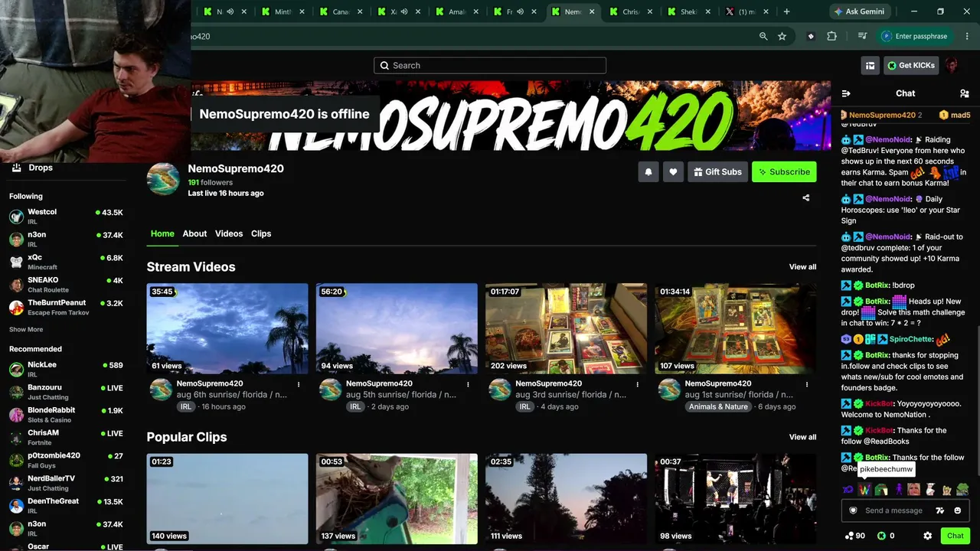Play the 56:20 aug 5th sunrise video
This screenshot has width=980, height=551.
point(397,329)
